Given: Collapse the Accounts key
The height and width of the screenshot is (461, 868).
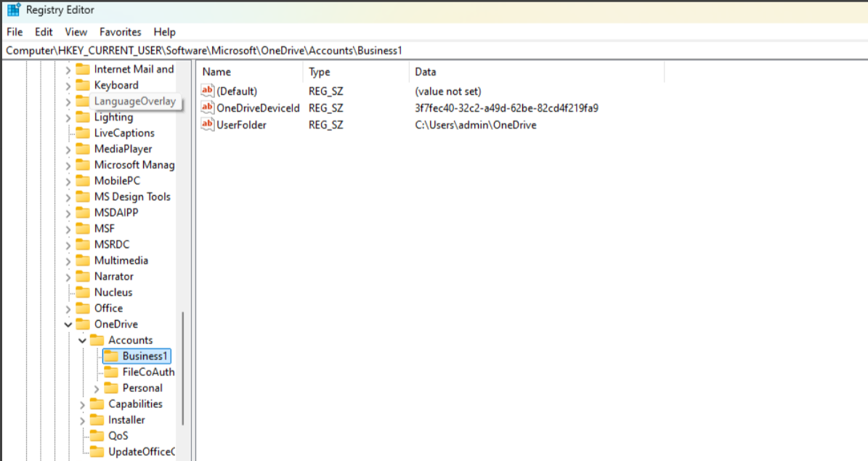Looking at the screenshot, I should (x=82, y=341).
